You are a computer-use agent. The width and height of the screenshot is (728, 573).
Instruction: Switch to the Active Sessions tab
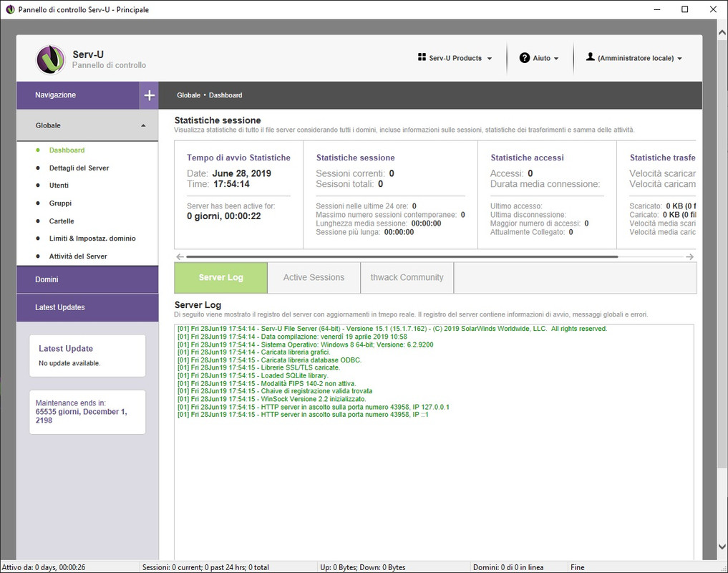pyautogui.click(x=314, y=278)
